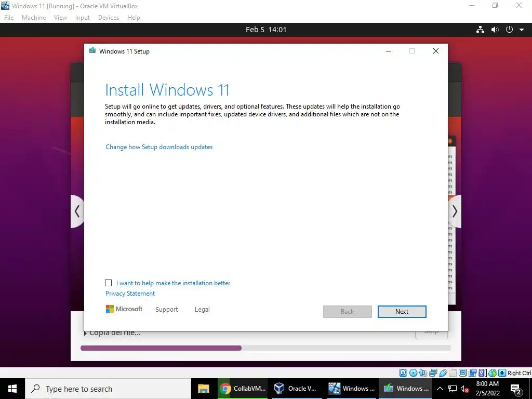The height and width of the screenshot is (399, 532).
Task: Click the VirtualBox window title icon
Action: click(x=5, y=6)
